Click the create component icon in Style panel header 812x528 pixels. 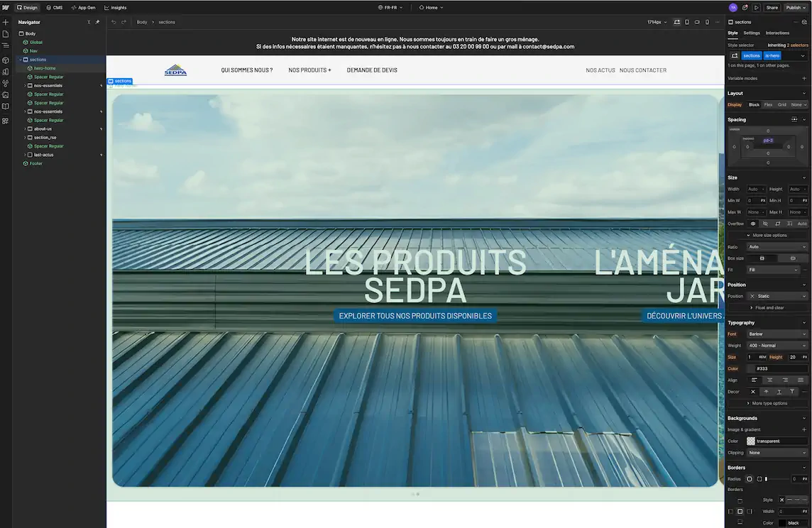[x=804, y=22]
